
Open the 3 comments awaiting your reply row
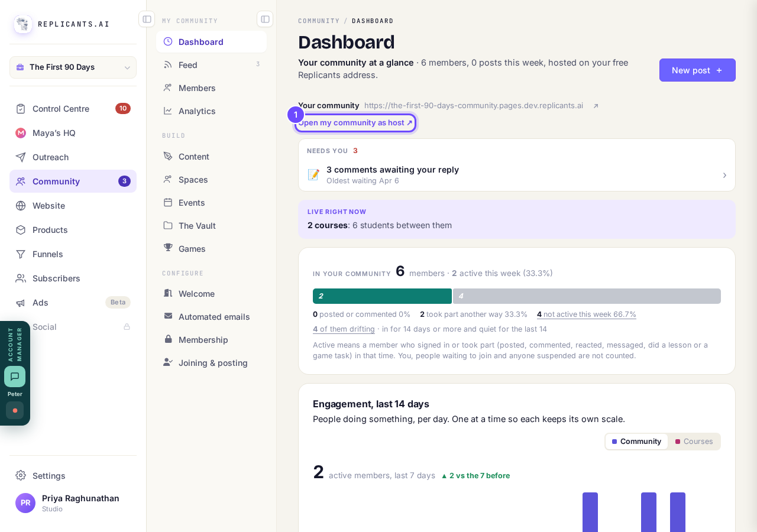click(517, 175)
